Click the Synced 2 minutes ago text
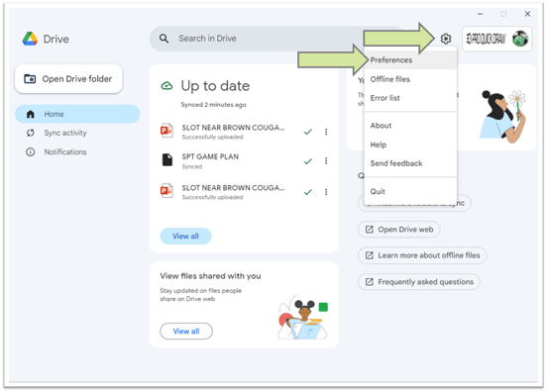547x392 pixels. 213,105
